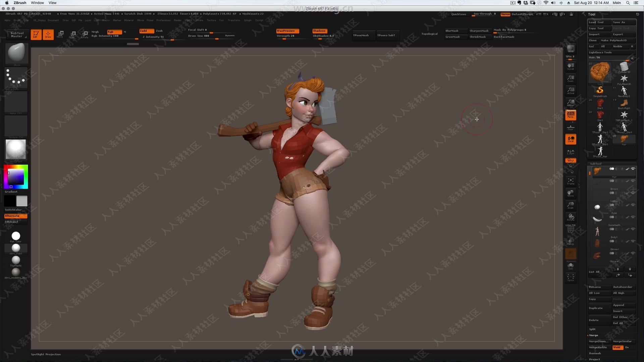644x362 pixels.
Task: Toggle Hair subtool eye visibility
Action: point(633,169)
